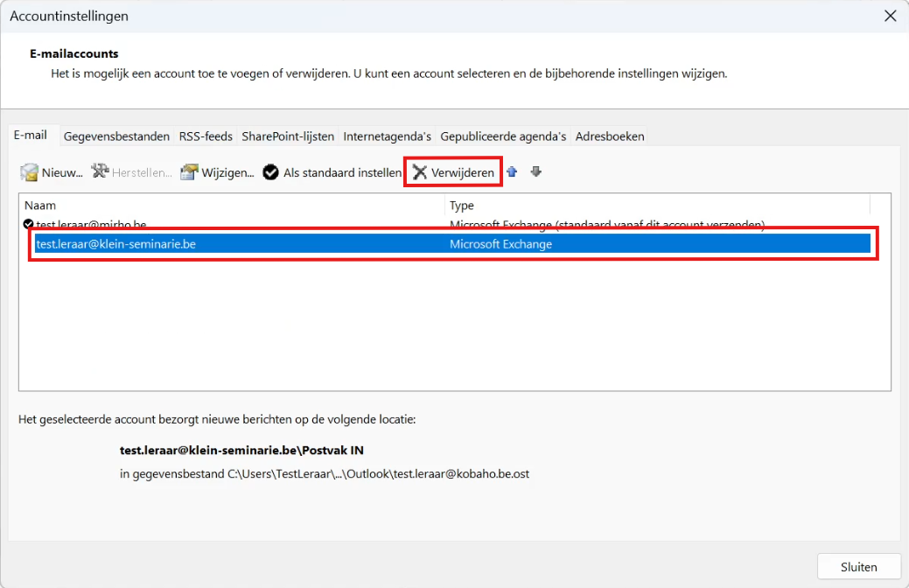Move account up with blue arrow
Image resolution: width=909 pixels, height=588 pixels.
coord(512,172)
